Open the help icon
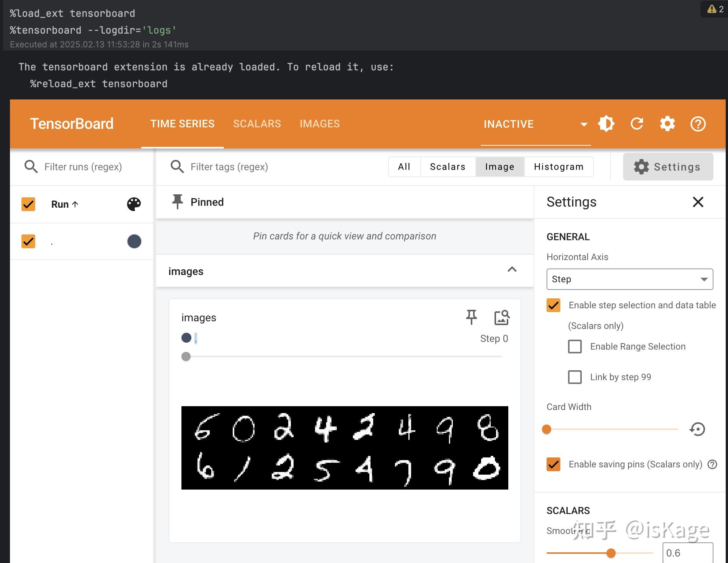 [698, 124]
